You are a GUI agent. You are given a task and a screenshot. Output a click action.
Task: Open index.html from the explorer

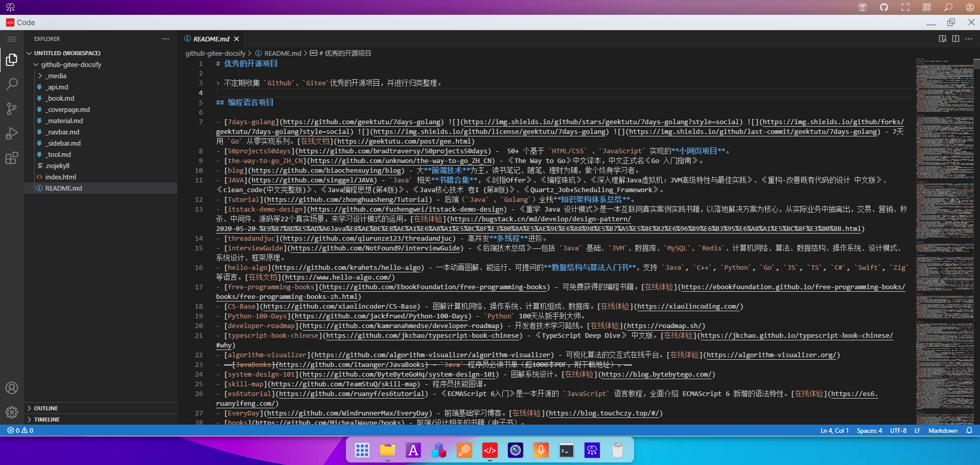60,177
